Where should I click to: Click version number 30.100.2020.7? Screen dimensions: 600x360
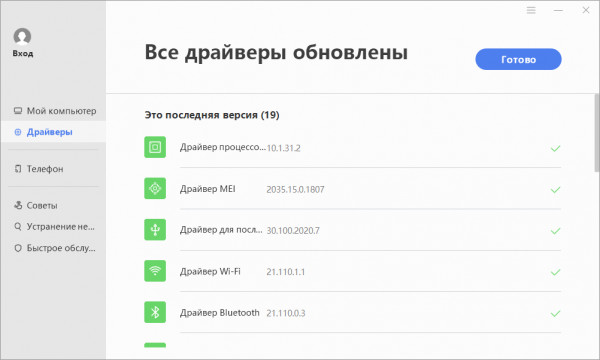[293, 231]
